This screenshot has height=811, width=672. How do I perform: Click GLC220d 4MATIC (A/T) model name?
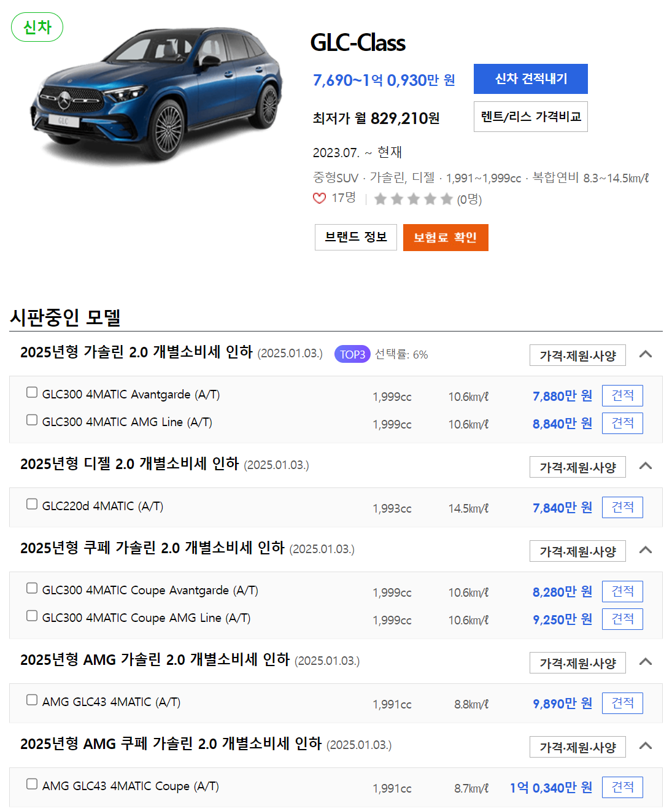pyautogui.click(x=102, y=506)
